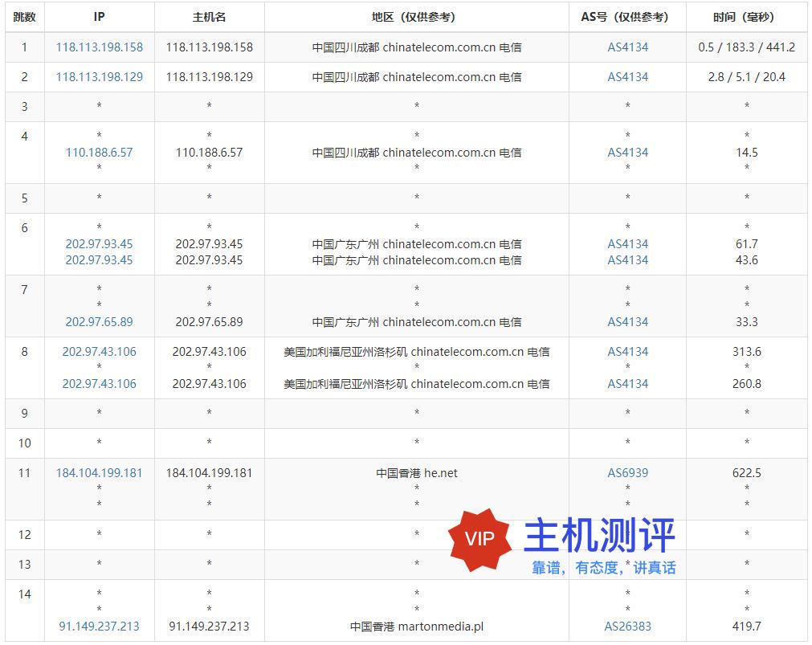Open AS4134 link beside 33.3 ms
The height and width of the screenshot is (645, 812).
[x=627, y=322]
